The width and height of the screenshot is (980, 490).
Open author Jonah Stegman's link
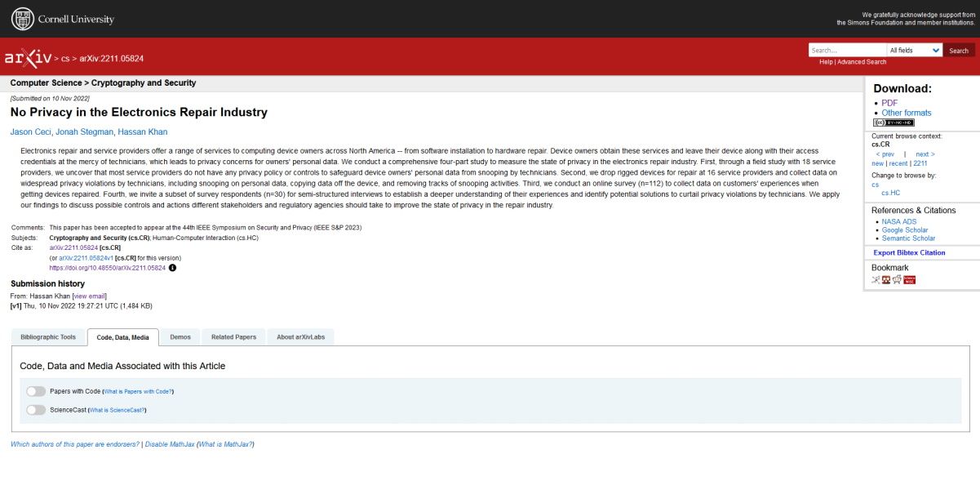click(x=84, y=132)
